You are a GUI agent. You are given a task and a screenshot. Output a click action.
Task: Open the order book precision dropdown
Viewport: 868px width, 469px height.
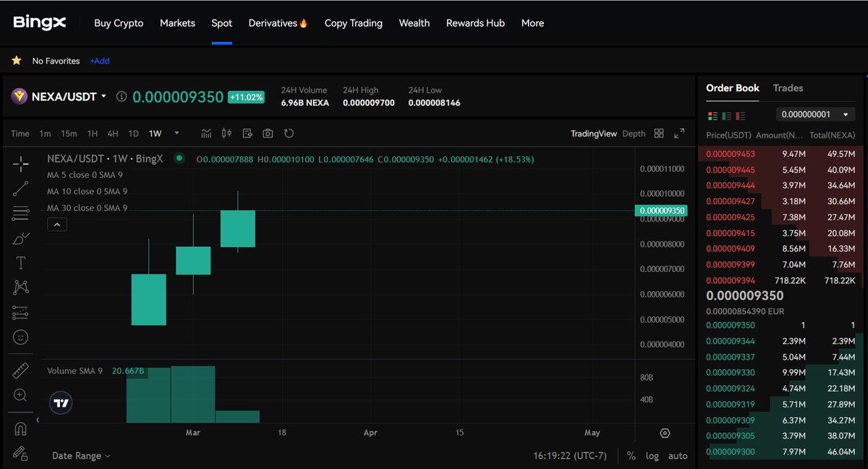click(x=815, y=114)
